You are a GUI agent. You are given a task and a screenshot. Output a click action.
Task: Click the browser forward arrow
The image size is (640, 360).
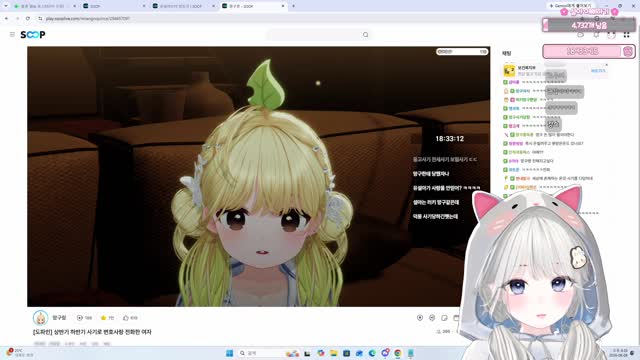click(17, 18)
